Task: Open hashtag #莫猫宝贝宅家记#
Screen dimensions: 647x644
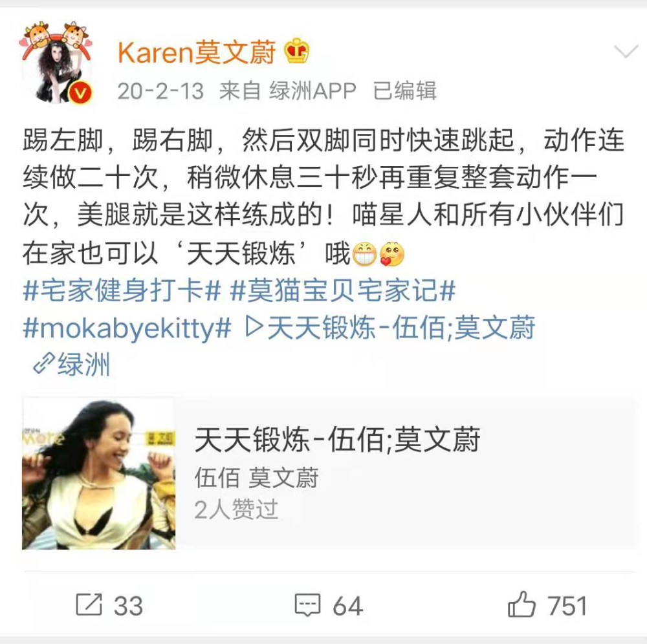Action: point(343,290)
